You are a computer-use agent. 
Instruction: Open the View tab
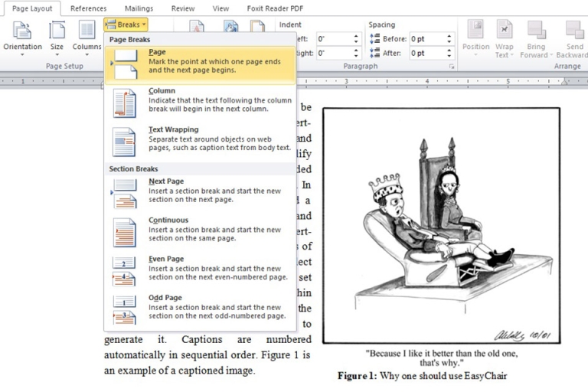220,8
